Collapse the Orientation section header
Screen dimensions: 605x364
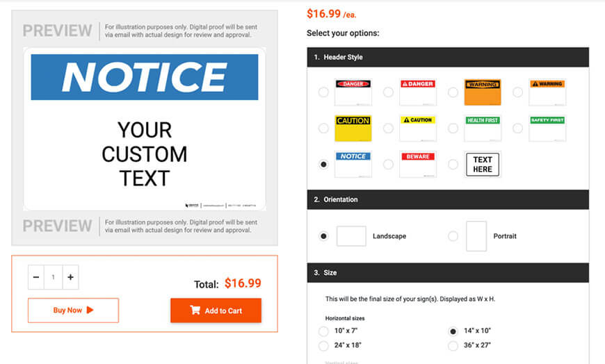click(448, 199)
